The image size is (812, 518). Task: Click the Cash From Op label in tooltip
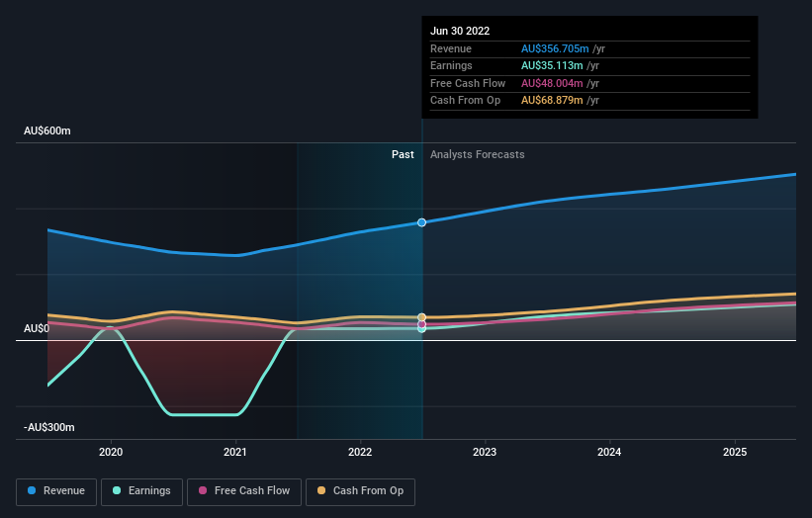point(465,101)
